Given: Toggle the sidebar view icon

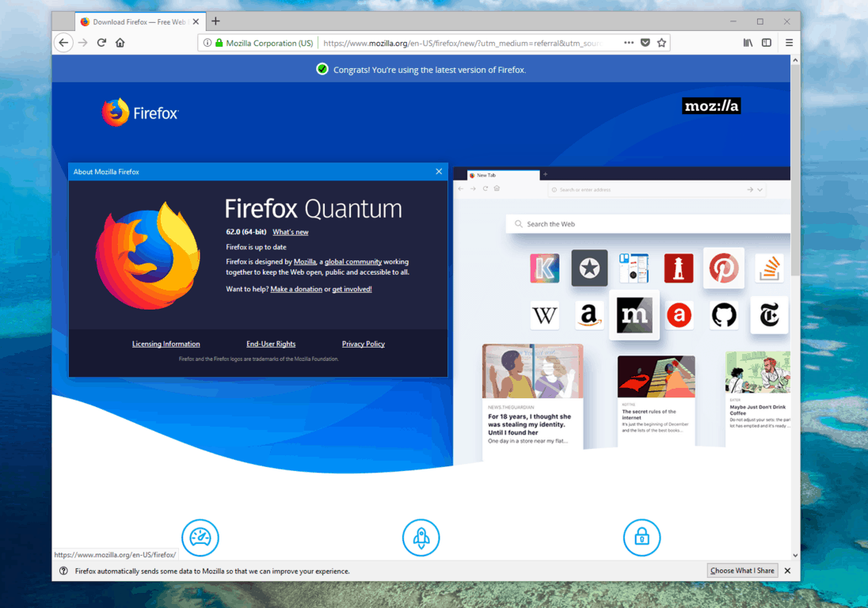Looking at the screenshot, I should [767, 43].
